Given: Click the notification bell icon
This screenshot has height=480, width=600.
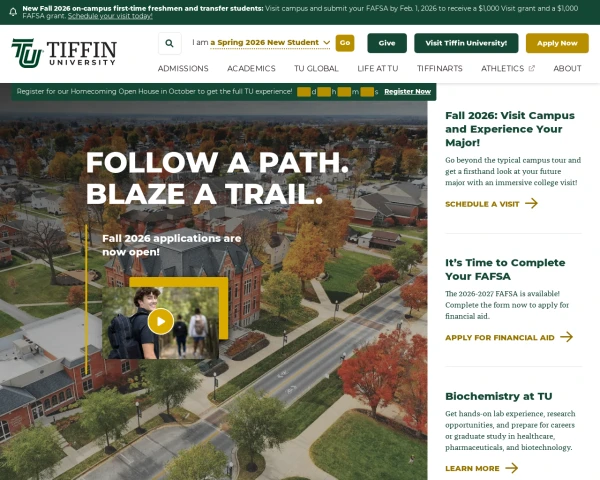Looking at the screenshot, I should click(13, 12).
